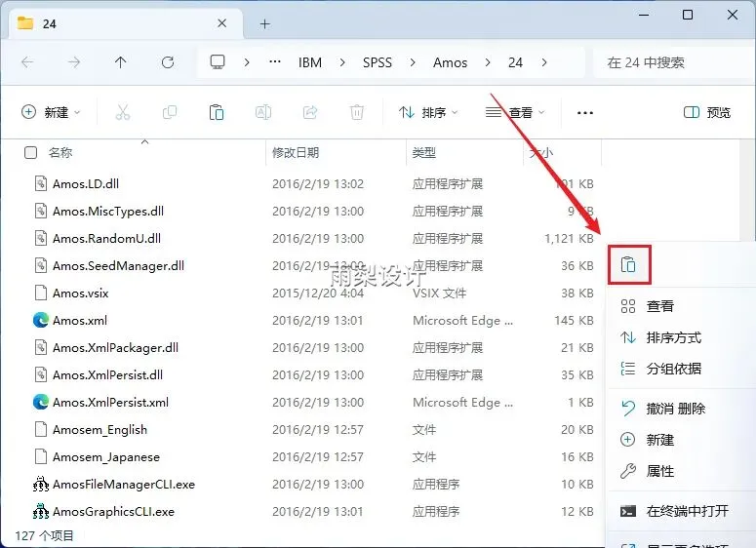
Task: Go up one folder level
Action: coord(121,62)
